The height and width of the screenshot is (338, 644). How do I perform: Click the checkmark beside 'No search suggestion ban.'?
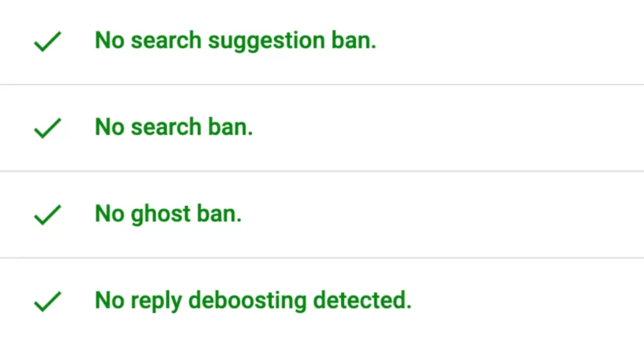pos(47,42)
